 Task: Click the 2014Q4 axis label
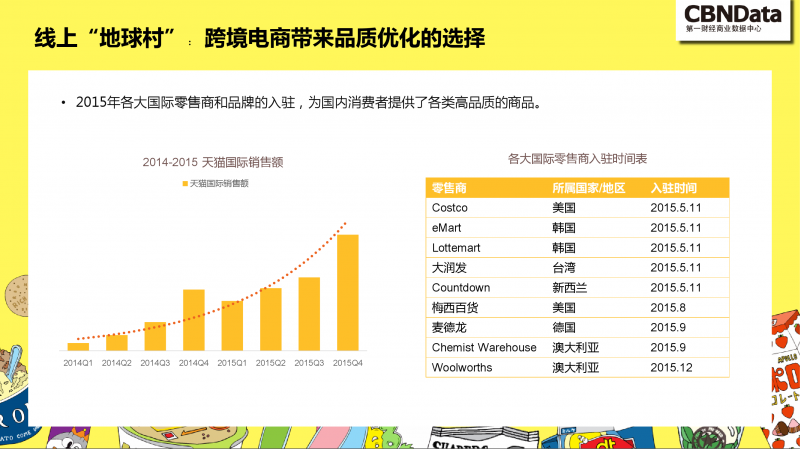click(x=193, y=363)
